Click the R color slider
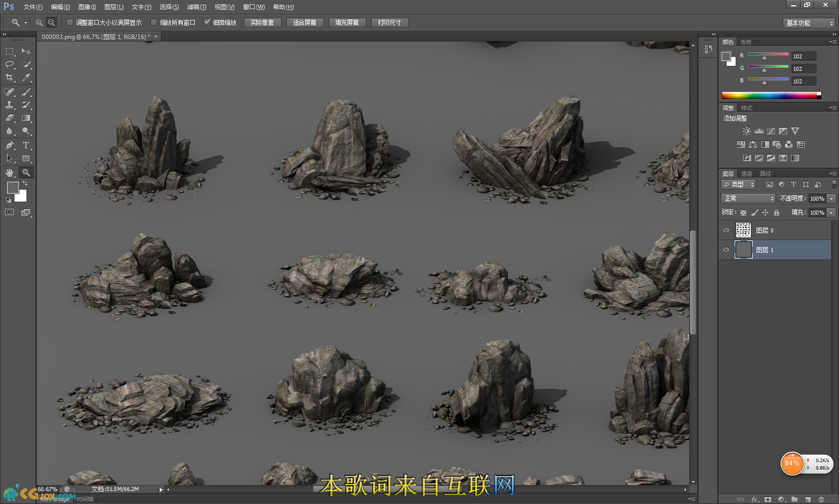 tap(768, 54)
